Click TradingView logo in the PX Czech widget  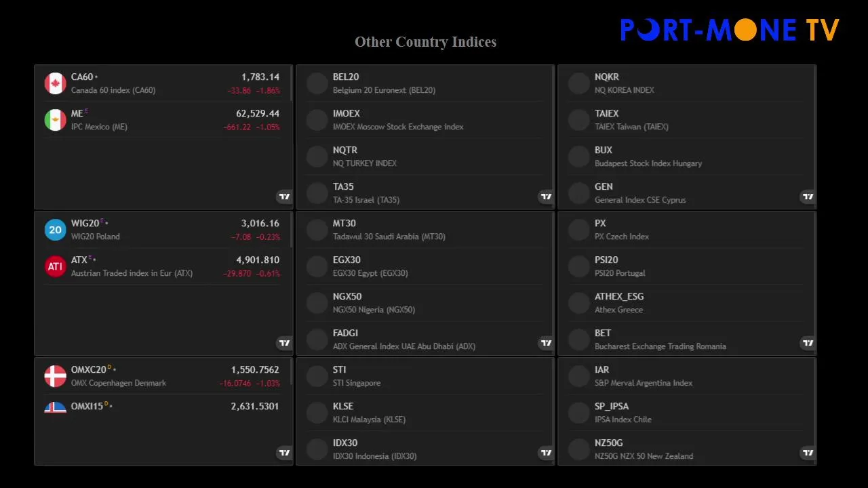[808, 343]
